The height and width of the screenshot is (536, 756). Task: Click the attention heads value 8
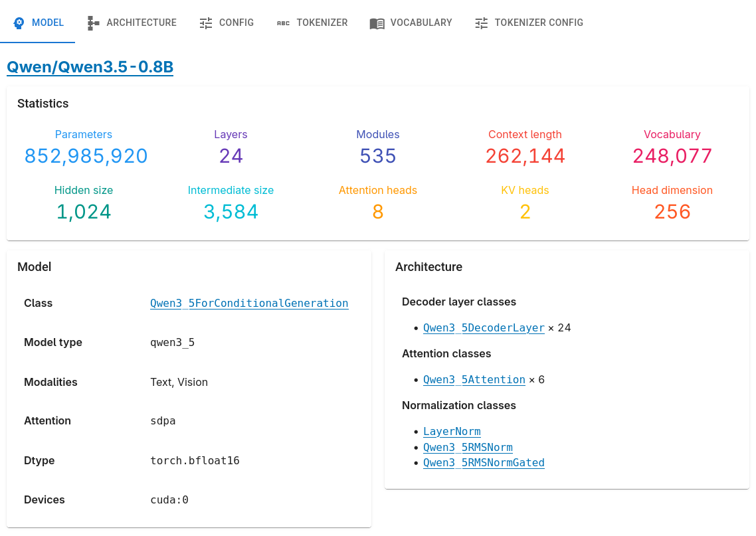pyautogui.click(x=378, y=212)
